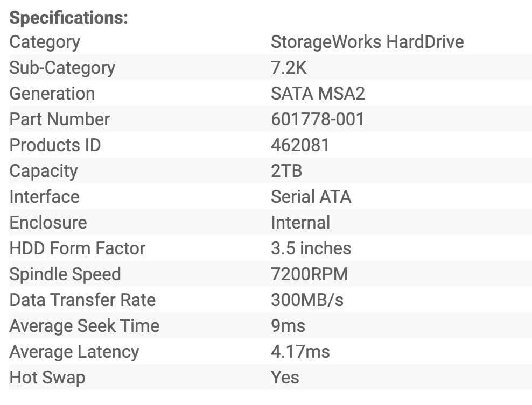532x405 pixels.
Task: Select the 7200RPM spindle speed value
Action: (x=309, y=274)
